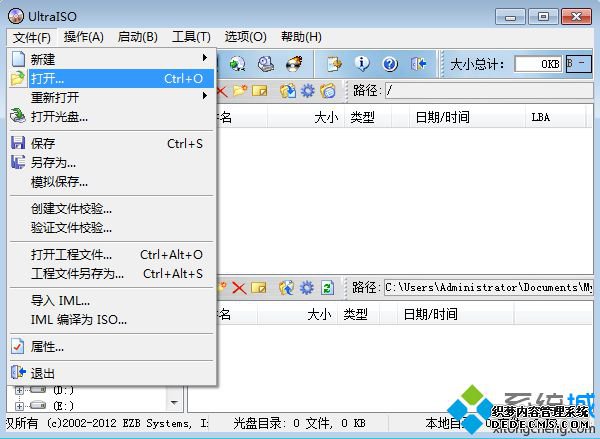Choose 打开工程文件... Ctrl+Alt+O

(112, 255)
